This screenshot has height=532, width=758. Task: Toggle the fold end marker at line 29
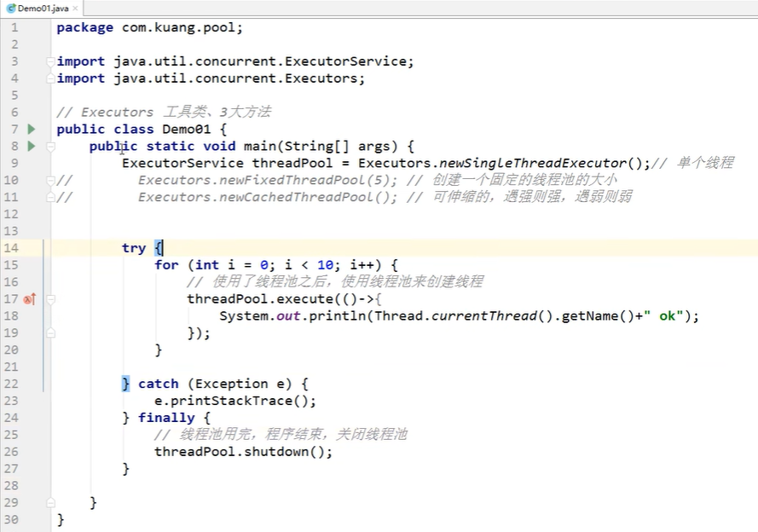(50, 503)
